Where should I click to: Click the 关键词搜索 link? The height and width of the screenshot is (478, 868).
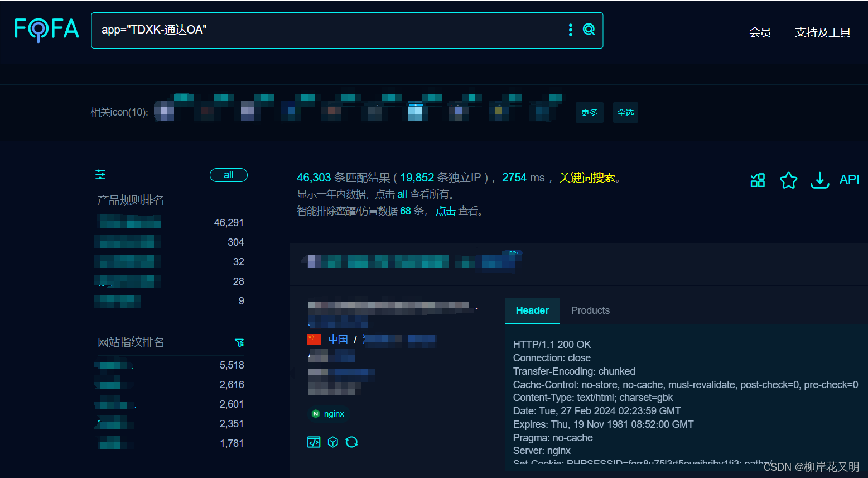click(587, 178)
